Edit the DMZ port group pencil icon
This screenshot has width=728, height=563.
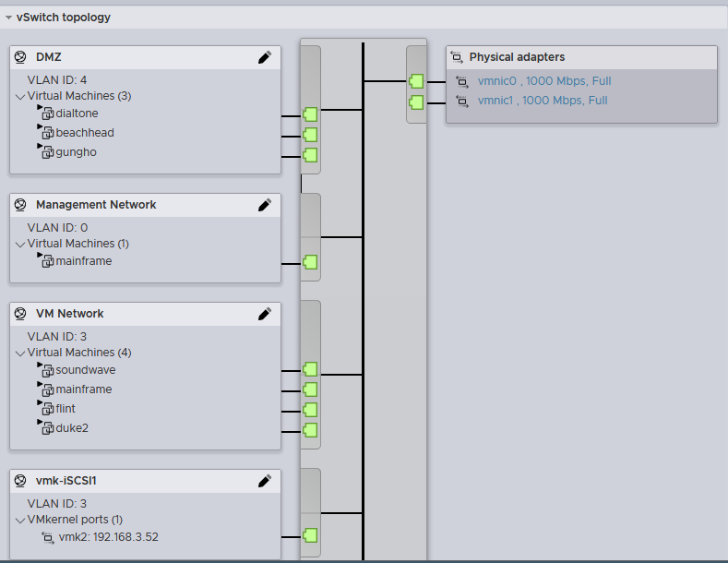point(265,57)
